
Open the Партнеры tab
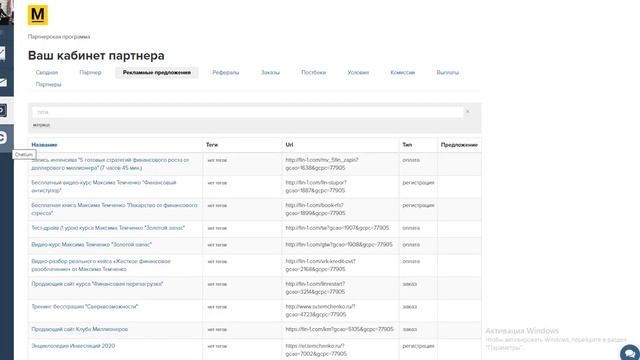pos(48,84)
